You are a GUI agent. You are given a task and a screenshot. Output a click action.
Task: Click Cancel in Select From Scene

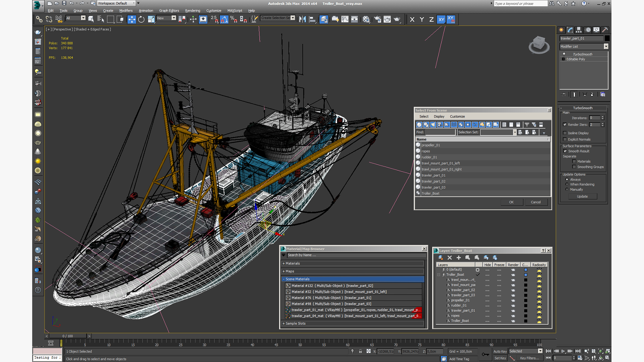click(x=536, y=202)
